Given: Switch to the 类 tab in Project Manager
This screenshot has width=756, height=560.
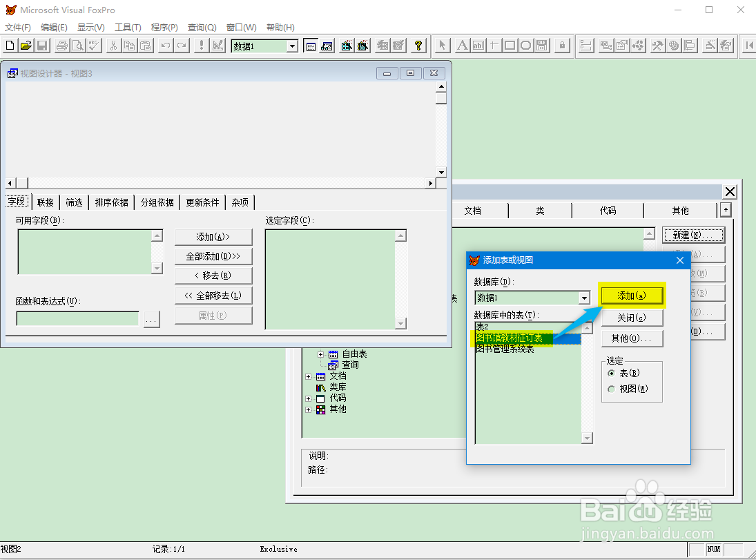Looking at the screenshot, I should pyautogui.click(x=540, y=211).
